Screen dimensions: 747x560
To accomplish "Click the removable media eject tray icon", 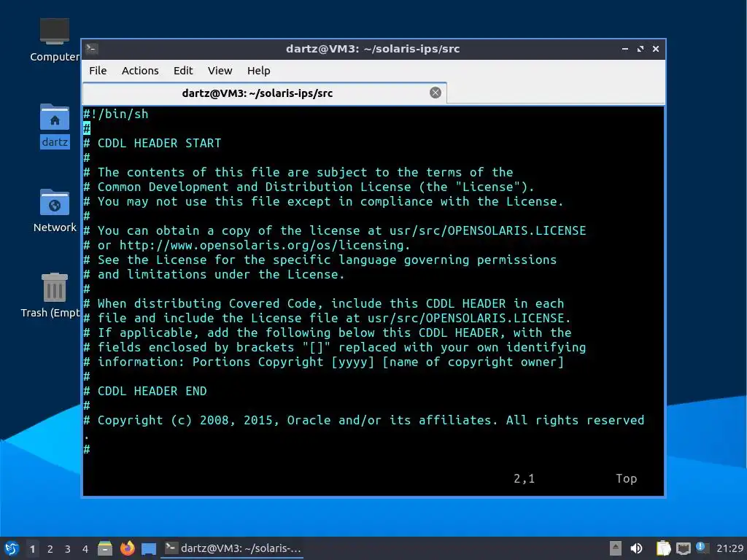I will pyautogui.click(x=616, y=548).
